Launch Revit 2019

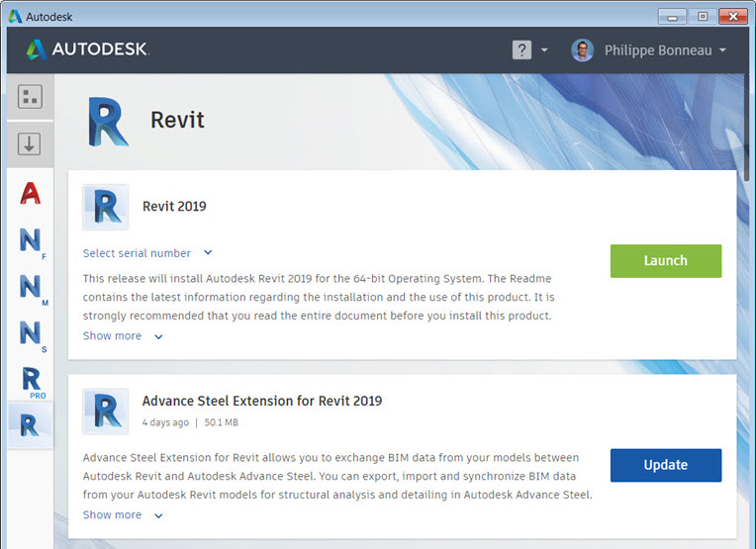coord(666,261)
